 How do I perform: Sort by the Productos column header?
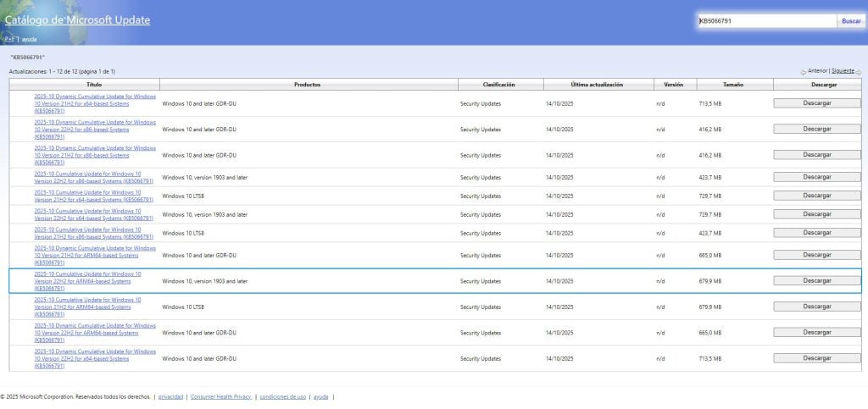point(307,85)
